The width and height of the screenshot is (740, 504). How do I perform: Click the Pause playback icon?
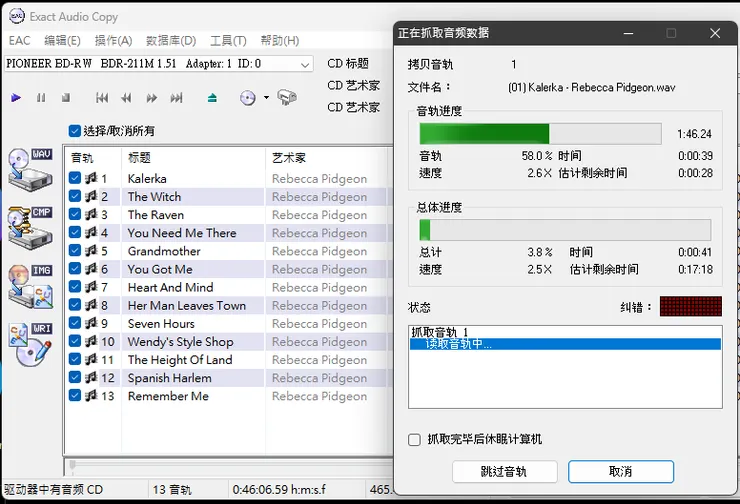pyautogui.click(x=41, y=98)
